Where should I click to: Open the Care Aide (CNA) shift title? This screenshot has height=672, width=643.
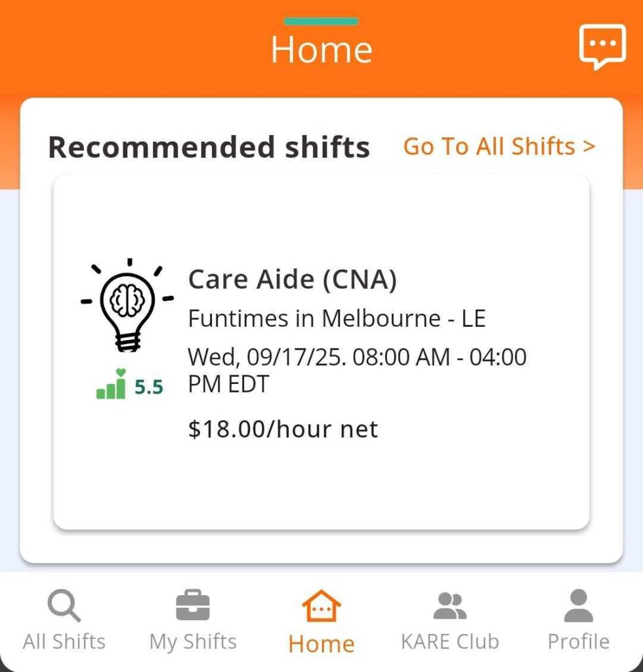click(x=293, y=280)
